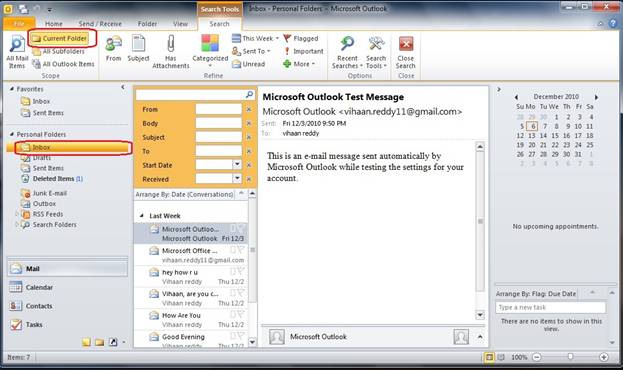Open the Drafts folder
Viewport: 623px width, 370px height.
coord(36,158)
